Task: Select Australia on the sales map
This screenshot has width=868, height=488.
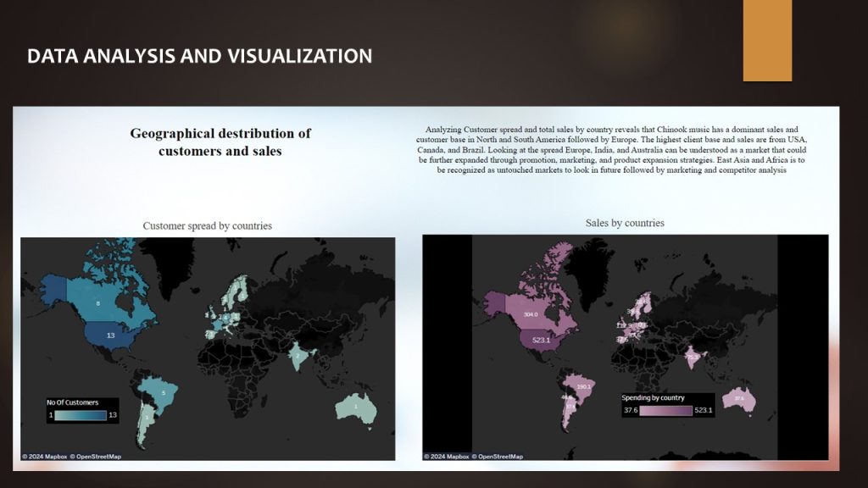Action: pyautogui.click(x=739, y=398)
